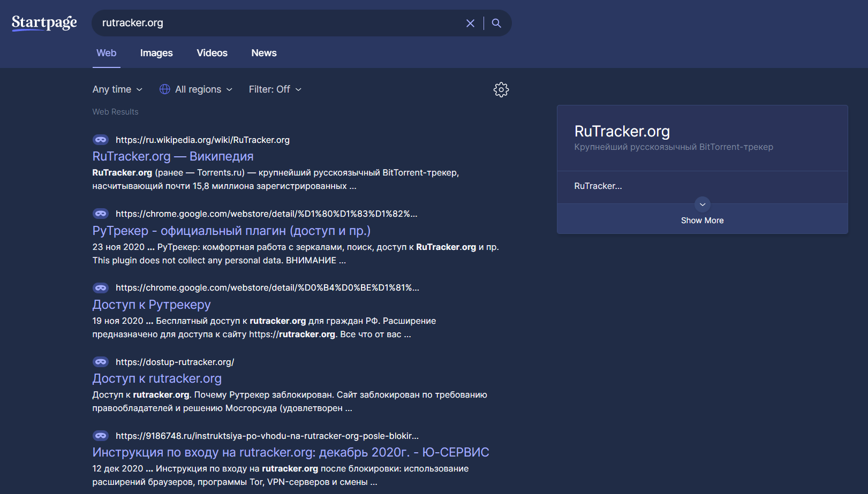
Task: Click the ru.wikipedia.org URL above first result
Action: [x=202, y=140]
